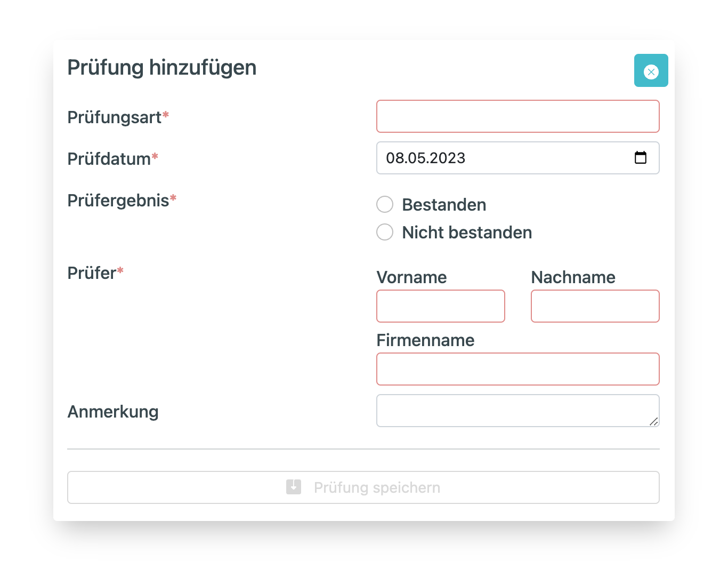
Task: Click the Prüfdatum date field
Action: point(518,158)
